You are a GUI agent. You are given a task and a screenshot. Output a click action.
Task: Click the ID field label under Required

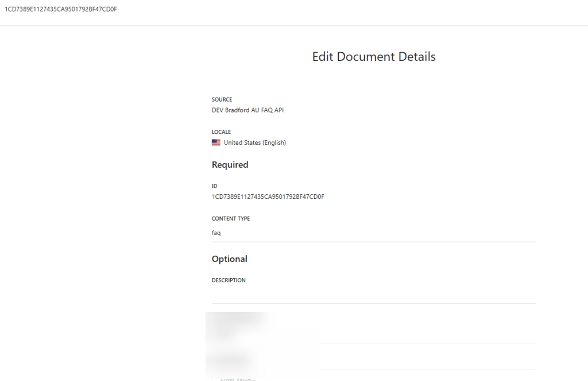[214, 186]
